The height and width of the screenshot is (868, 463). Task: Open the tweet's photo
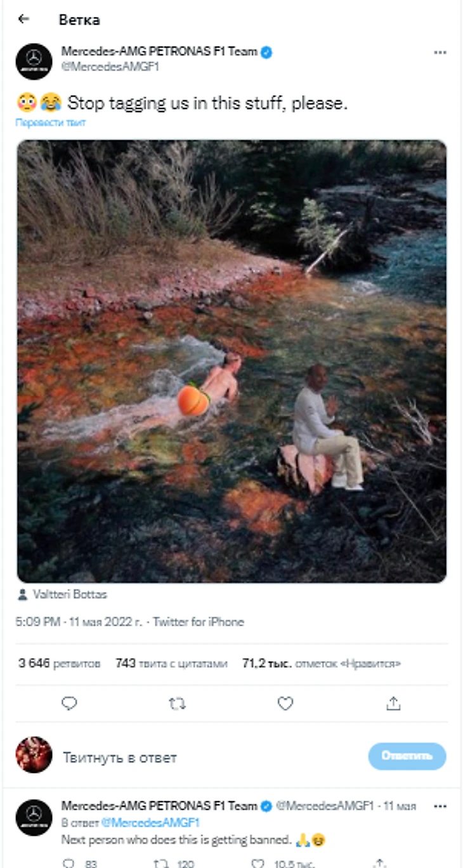click(231, 360)
